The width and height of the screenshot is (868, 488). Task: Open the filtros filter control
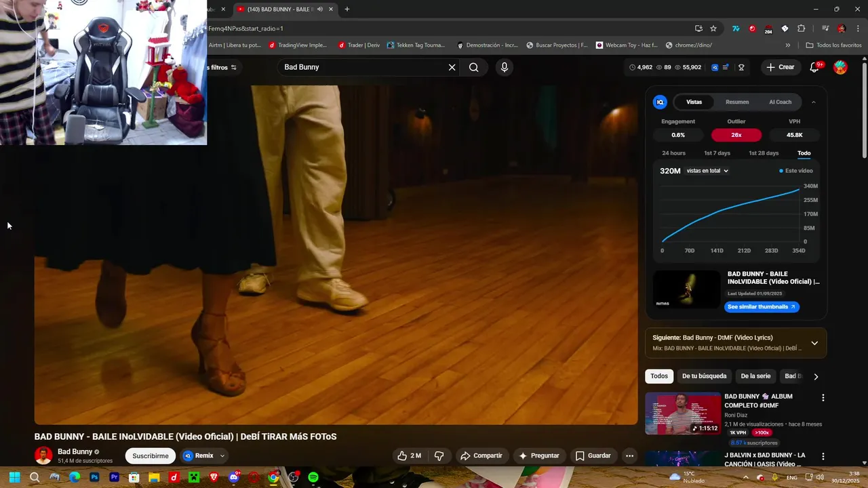tap(222, 67)
